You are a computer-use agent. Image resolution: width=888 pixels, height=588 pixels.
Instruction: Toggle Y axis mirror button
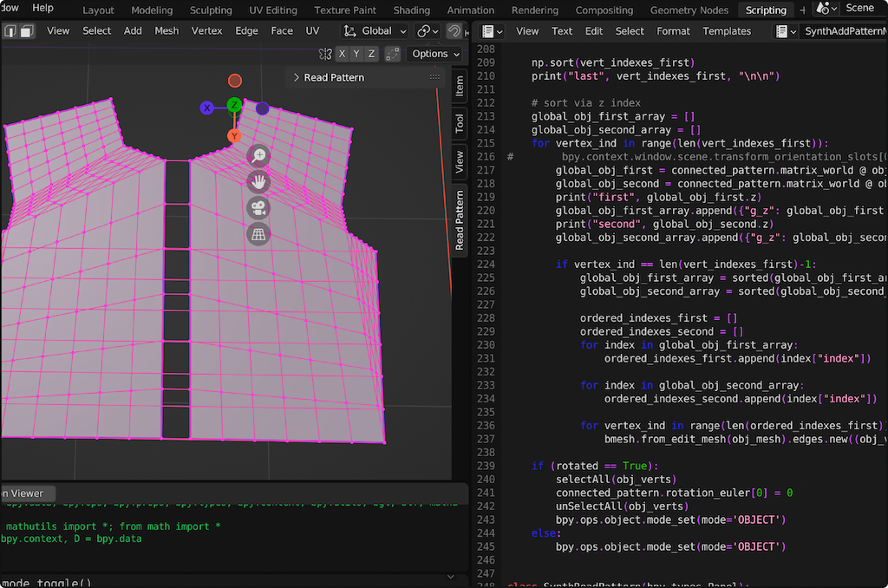coord(357,54)
